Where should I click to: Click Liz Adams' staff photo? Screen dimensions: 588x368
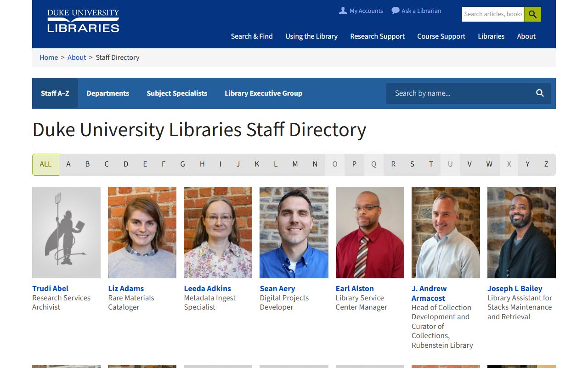pos(142,232)
